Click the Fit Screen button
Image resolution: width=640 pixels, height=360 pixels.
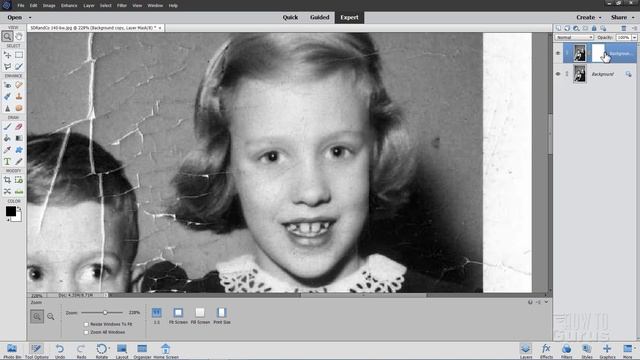(178, 316)
